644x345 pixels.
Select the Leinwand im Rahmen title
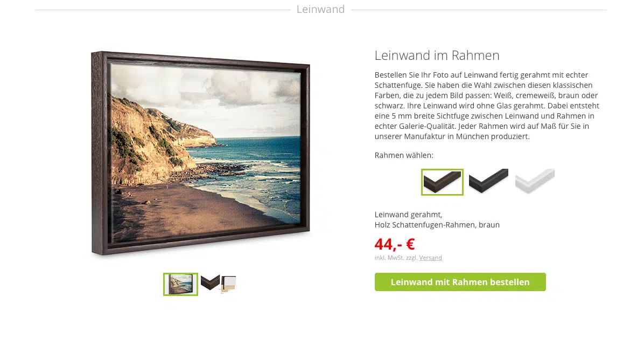pos(437,55)
